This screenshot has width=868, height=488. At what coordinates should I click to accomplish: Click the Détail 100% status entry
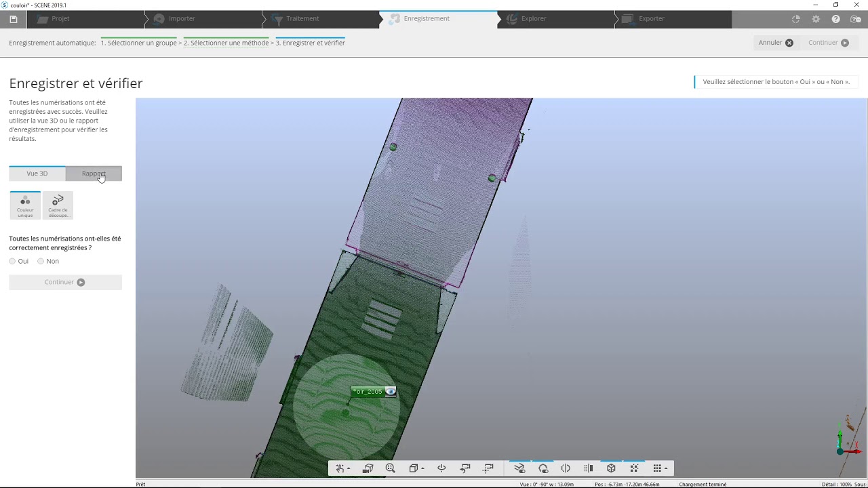pyautogui.click(x=837, y=485)
